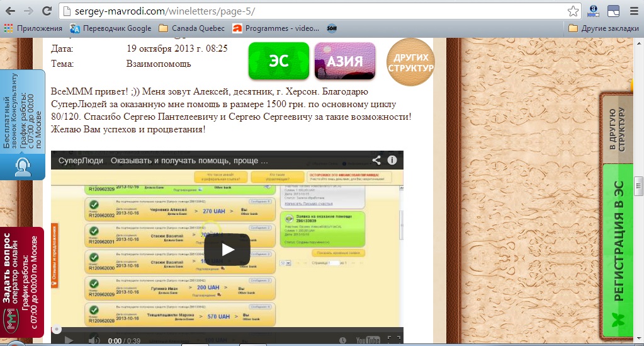Viewport: 644px width, 346px height.
Task: Click the page scrollbar up arrow
Action: coord(639,42)
